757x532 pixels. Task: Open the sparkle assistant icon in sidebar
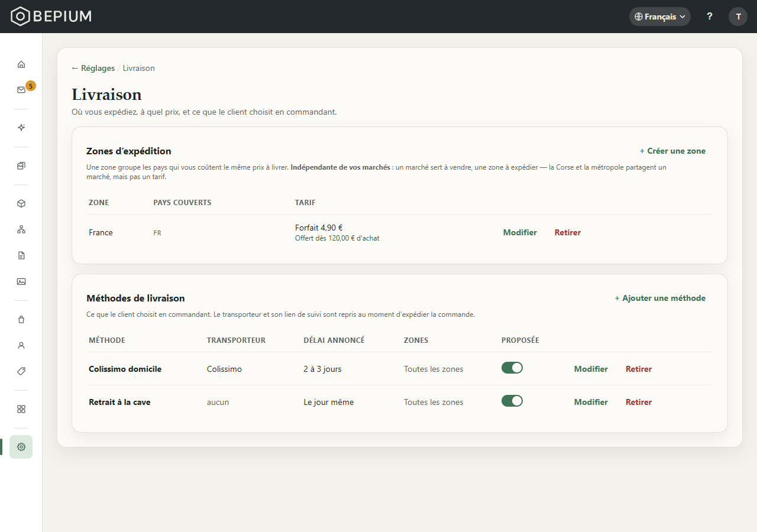click(21, 128)
